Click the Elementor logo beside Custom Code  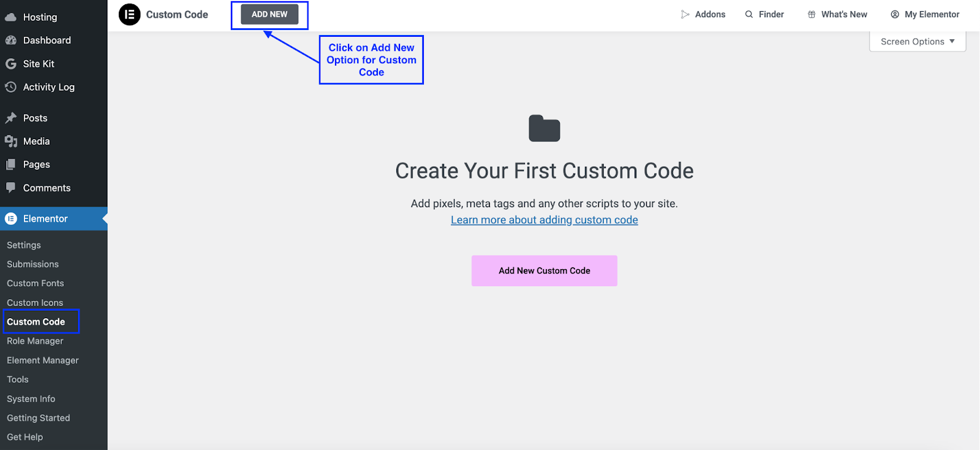[129, 14]
